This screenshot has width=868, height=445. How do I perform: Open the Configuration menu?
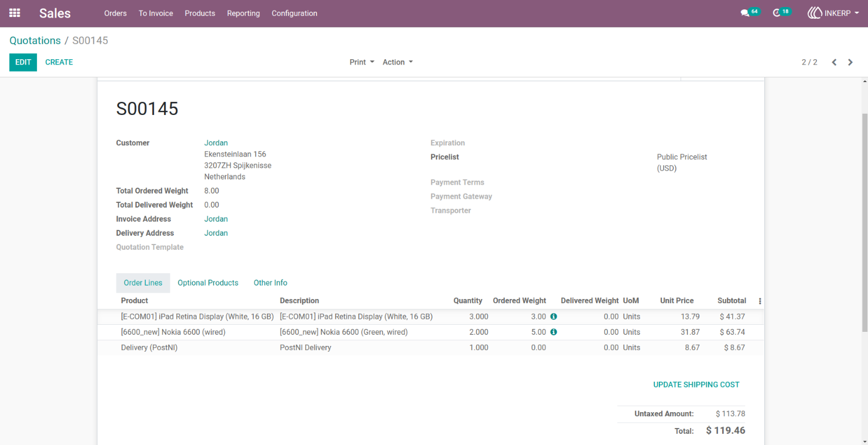tap(295, 13)
